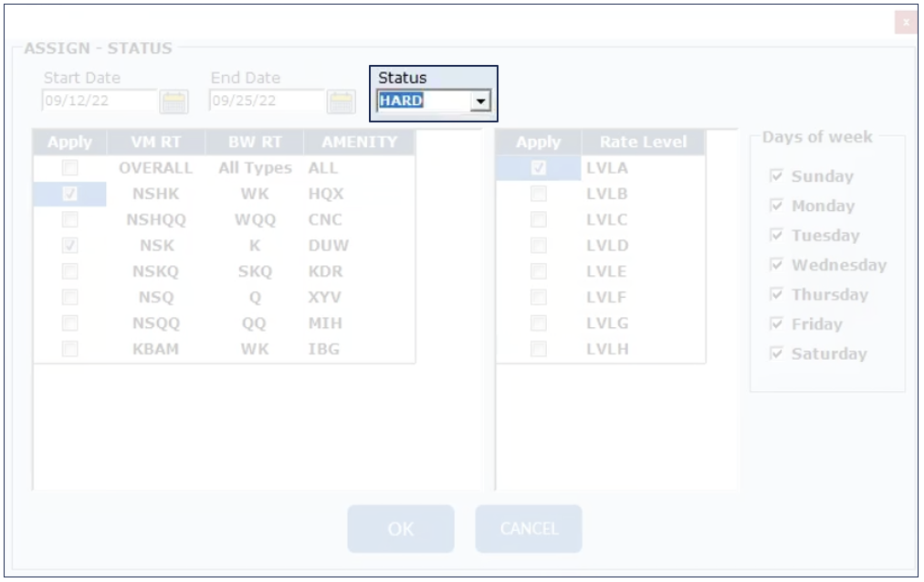The image size is (924, 582).
Task: Click the Start Date input field
Action: pos(100,101)
